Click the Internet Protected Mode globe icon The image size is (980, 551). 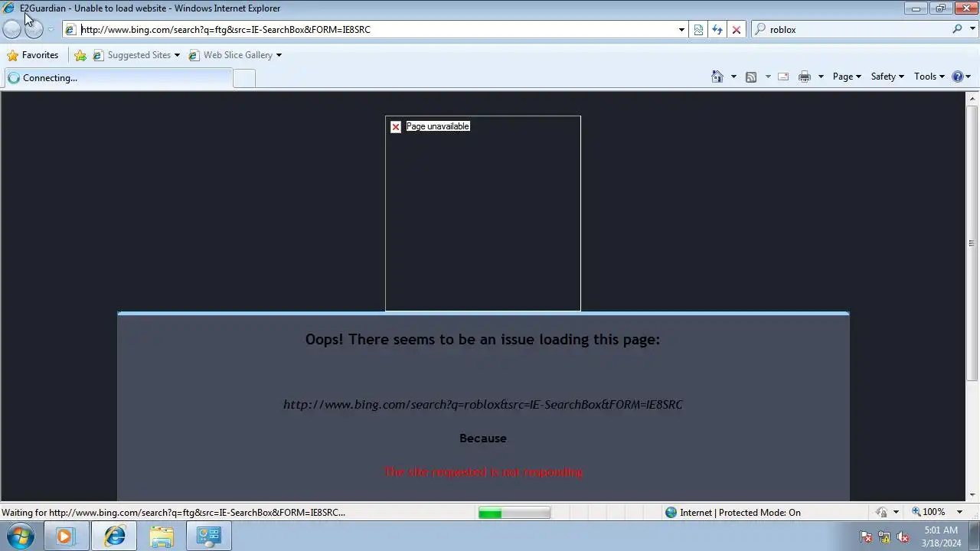(x=671, y=513)
